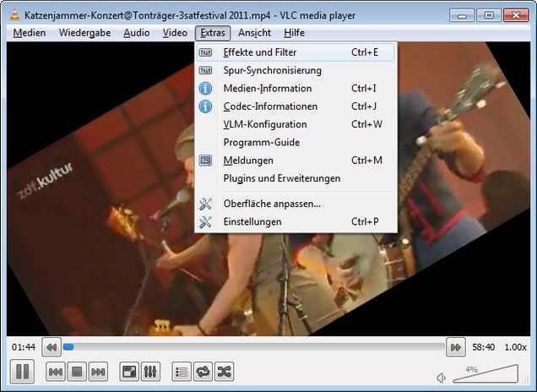
Task: Open Codec-Informationen
Action: click(x=296, y=106)
